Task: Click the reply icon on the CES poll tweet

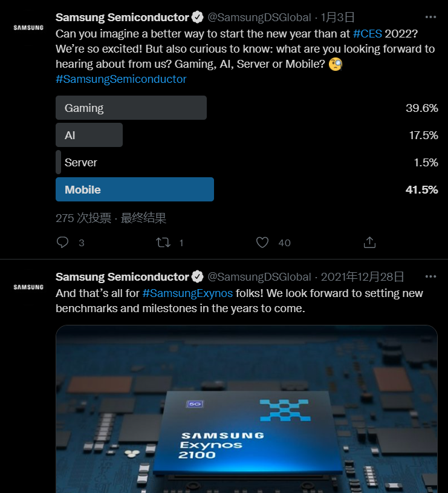Action: coord(62,243)
